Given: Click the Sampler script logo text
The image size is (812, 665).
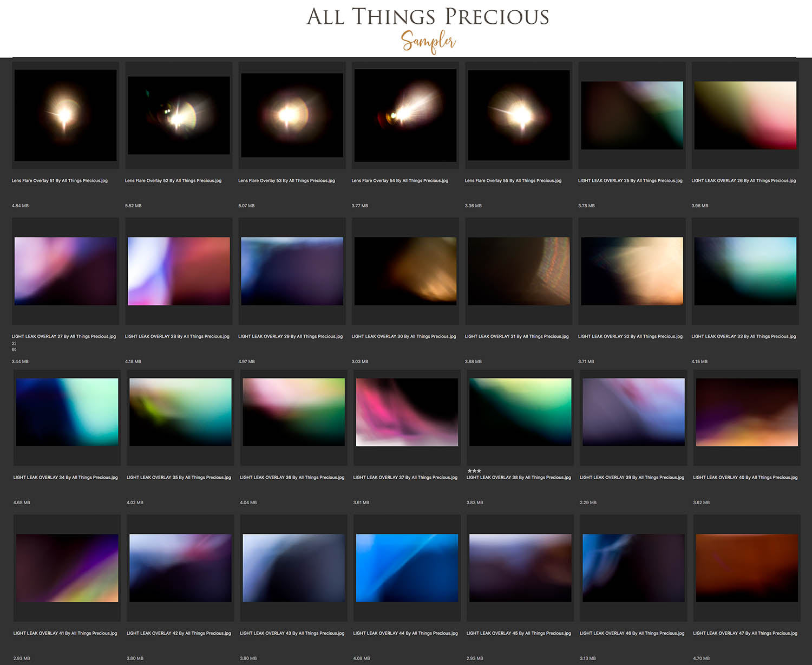Looking at the screenshot, I should pos(428,41).
